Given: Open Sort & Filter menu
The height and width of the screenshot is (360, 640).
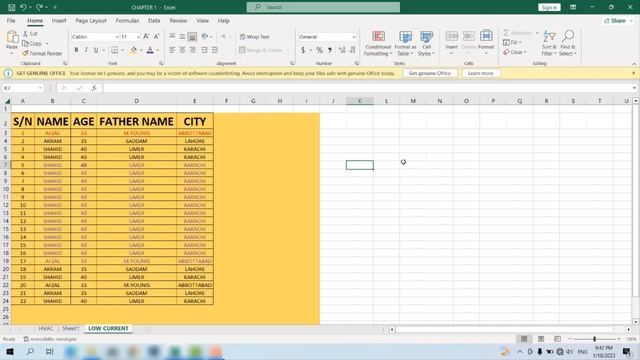Looking at the screenshot, I should (549, 43).
